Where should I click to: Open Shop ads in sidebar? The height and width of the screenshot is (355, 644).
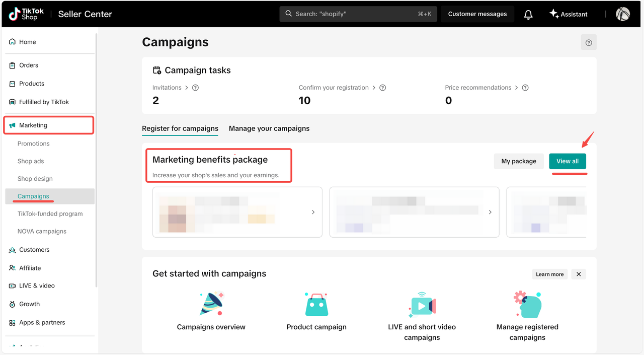31,161
